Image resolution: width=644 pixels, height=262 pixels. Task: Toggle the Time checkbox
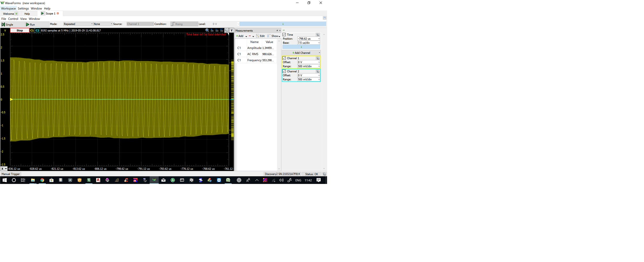tap(284, 35)
